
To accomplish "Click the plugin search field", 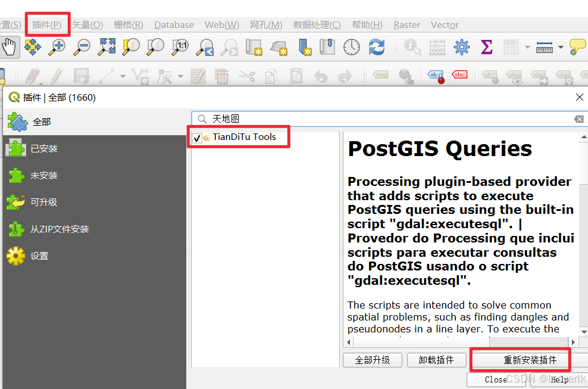I will [x=390, y=119].
